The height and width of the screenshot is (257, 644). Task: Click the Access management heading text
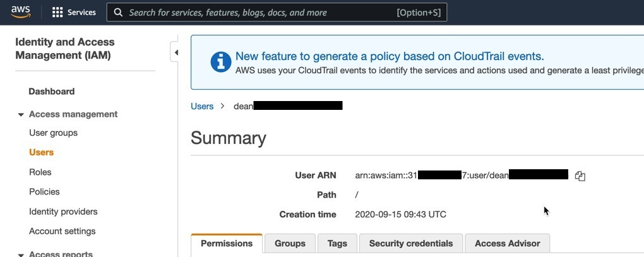pyautogui.click(x=73, y=114)
